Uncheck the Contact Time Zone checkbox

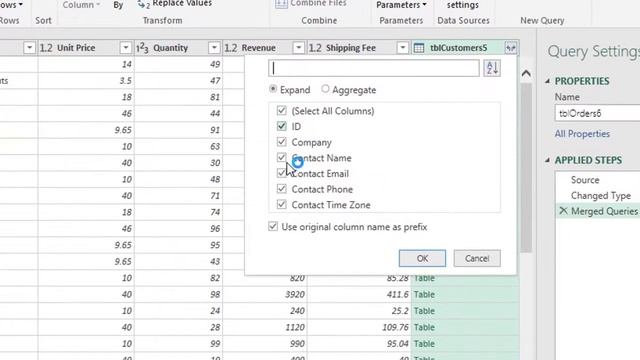click(281, 204)
